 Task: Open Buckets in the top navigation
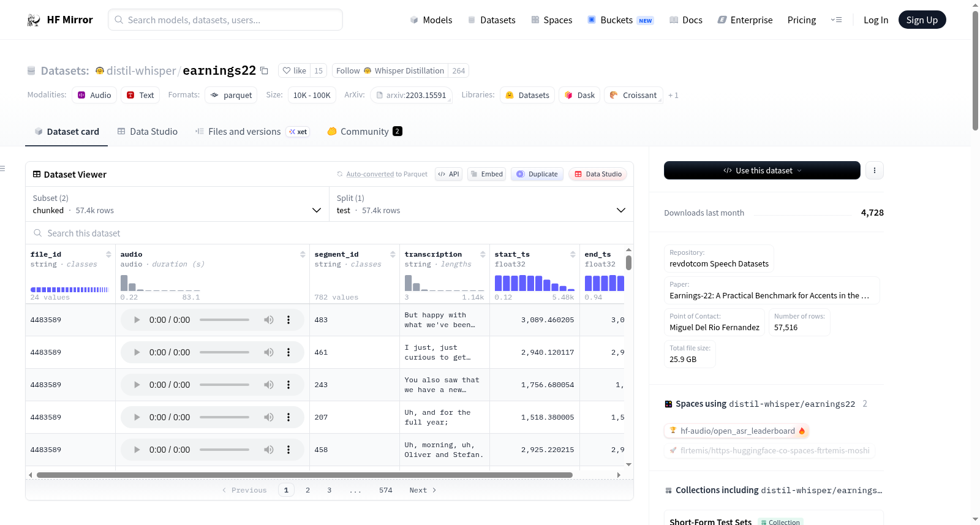620,20
